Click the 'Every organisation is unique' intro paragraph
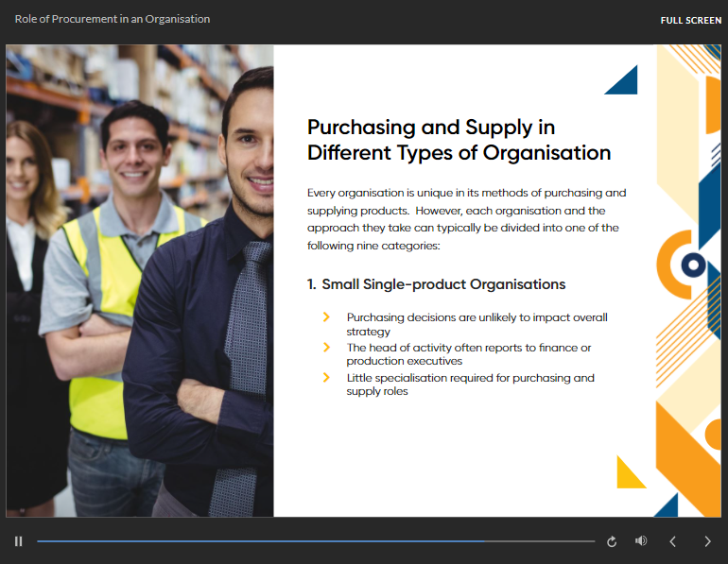This screenshot has width=728, height=564. pos(466,218)
